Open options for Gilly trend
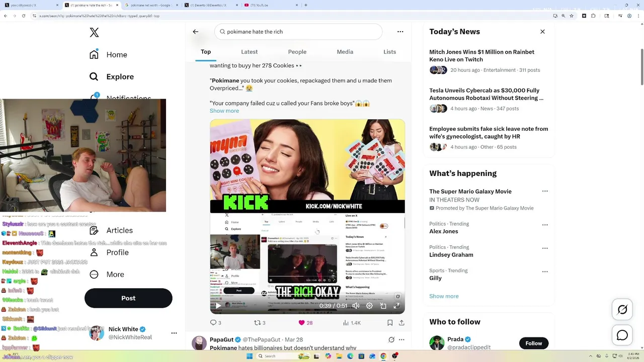Image resolution: width=644 pixels, height=362 pixels. (545, 272)
